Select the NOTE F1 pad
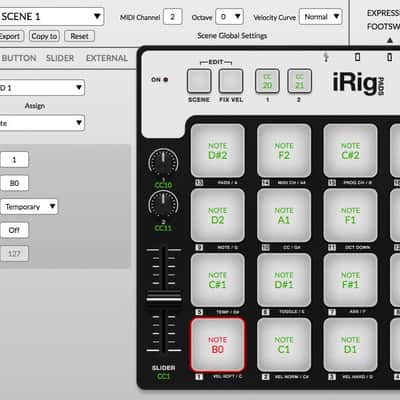This screenshot has width=400, height=400. point(350,215)
